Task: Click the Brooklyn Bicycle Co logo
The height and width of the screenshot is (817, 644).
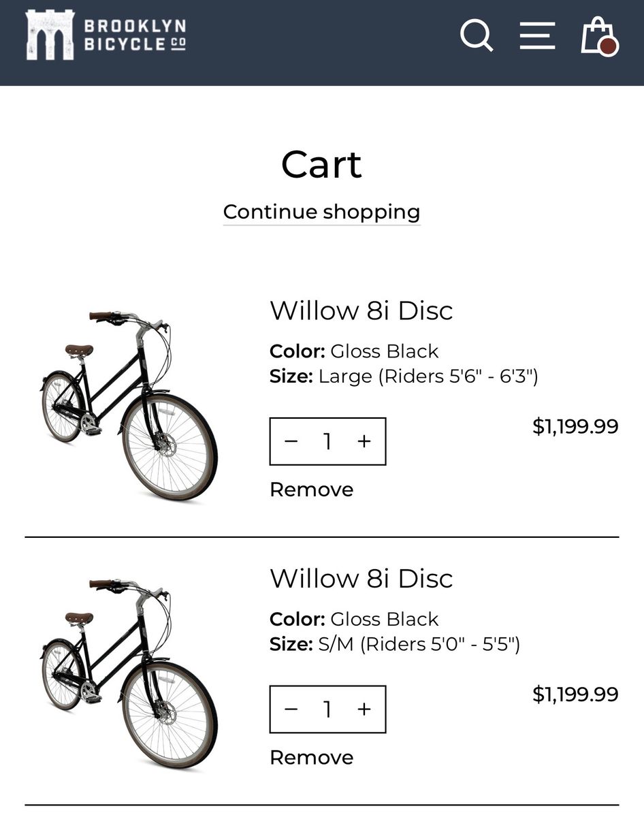Action: click(106, 35)
